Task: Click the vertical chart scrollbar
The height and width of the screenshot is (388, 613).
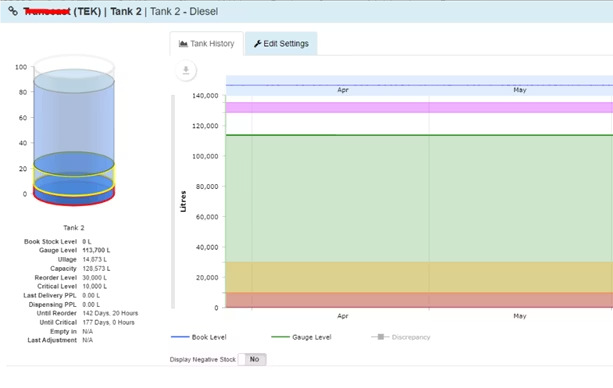Action: pyautogui.click(x=173, y=201)
